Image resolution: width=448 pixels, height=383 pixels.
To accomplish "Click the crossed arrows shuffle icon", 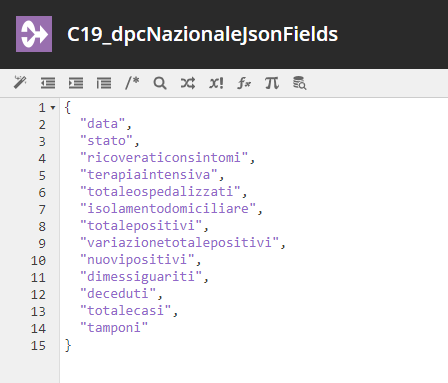I will 188,83.
